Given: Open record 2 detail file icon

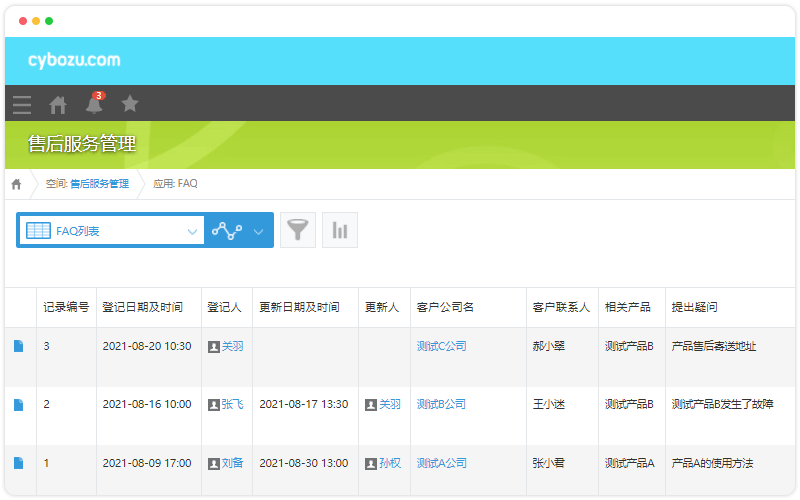Looking at the screenshot, I should 18,405.
